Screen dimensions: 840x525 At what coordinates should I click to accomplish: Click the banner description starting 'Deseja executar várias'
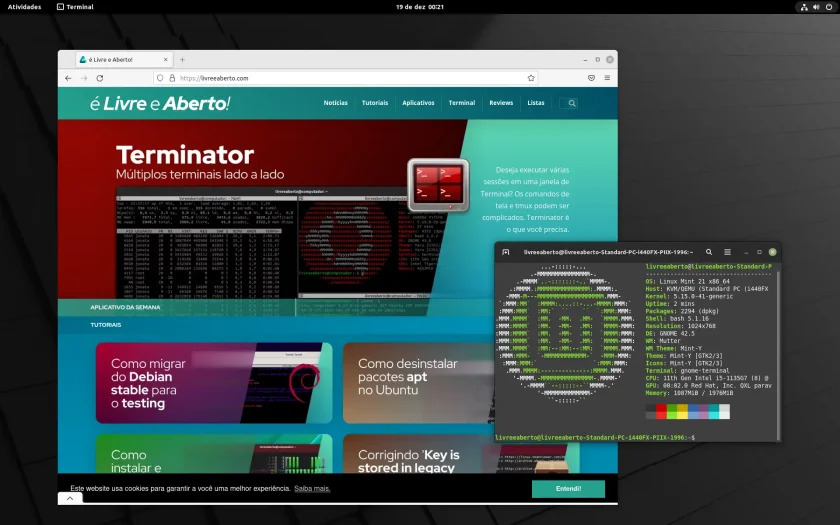click(525, 200)
